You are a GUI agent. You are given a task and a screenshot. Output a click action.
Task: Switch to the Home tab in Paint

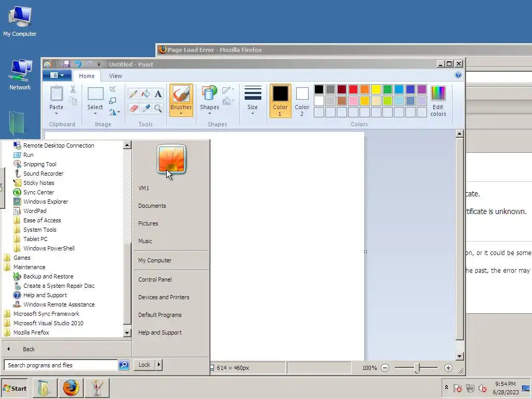87,76
